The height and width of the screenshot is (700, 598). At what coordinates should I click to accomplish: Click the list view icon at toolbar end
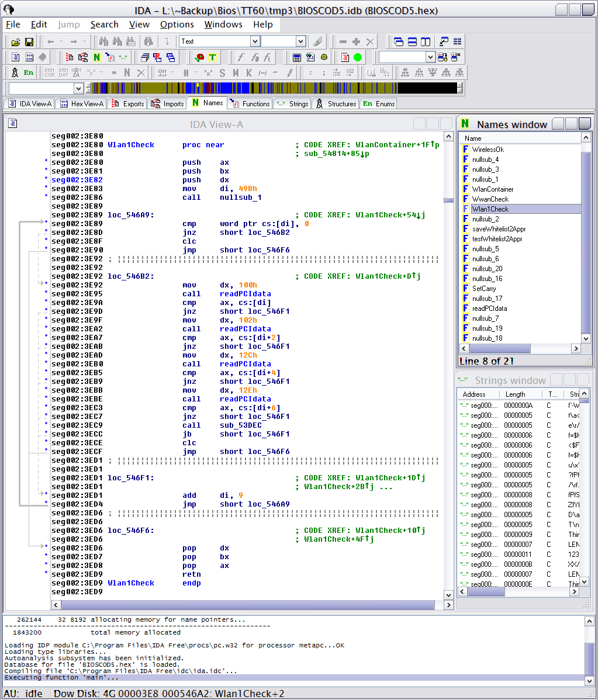[457, 42]
